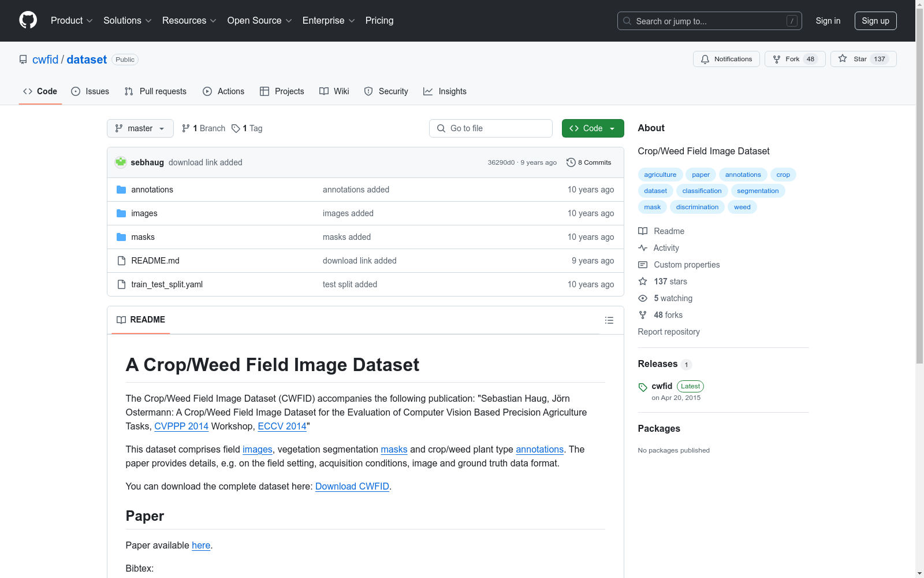Viewport: 924px width, 578px height.
Task: Click the discrimination topic tag
Action: pos(697,207)
